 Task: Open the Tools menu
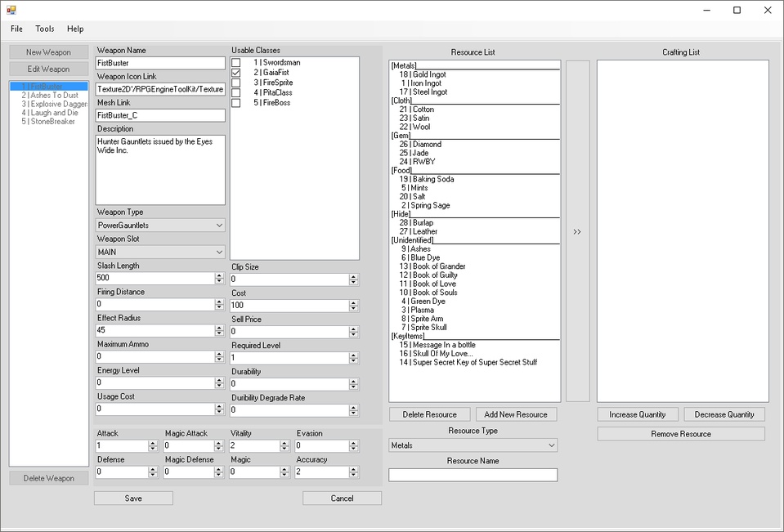click(44, 29)
